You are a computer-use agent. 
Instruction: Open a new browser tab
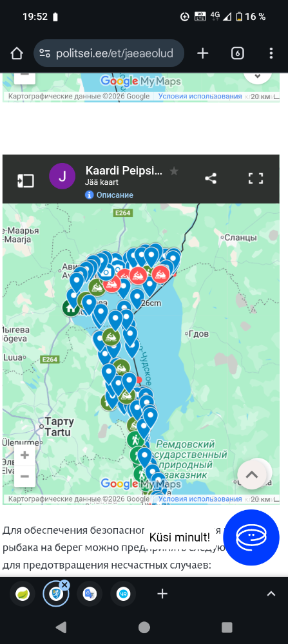203,53
